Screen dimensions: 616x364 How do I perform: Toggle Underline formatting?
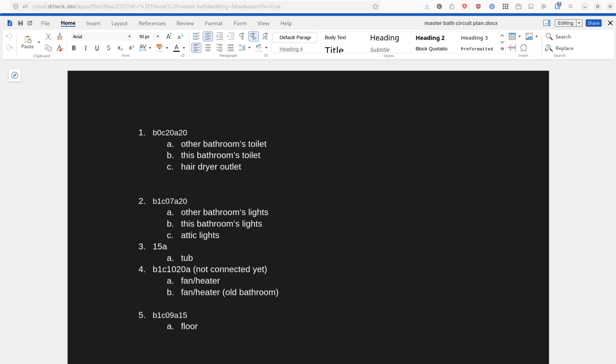click(x=97, y=48)
